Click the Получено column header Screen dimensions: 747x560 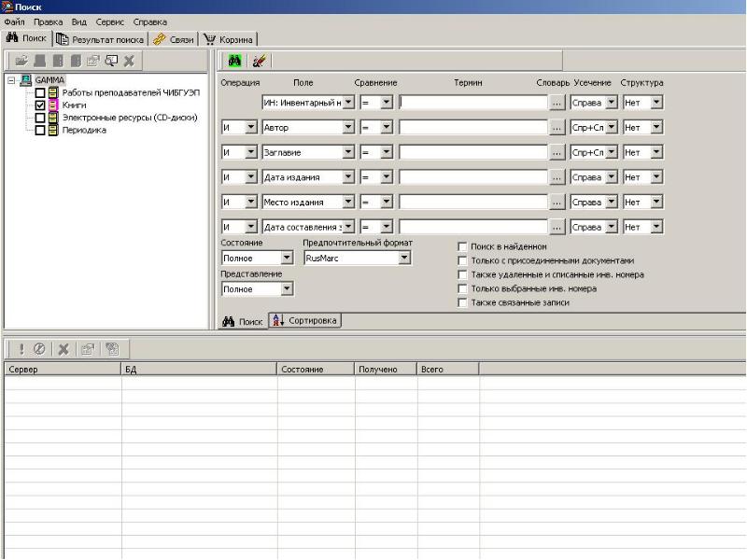386,369
